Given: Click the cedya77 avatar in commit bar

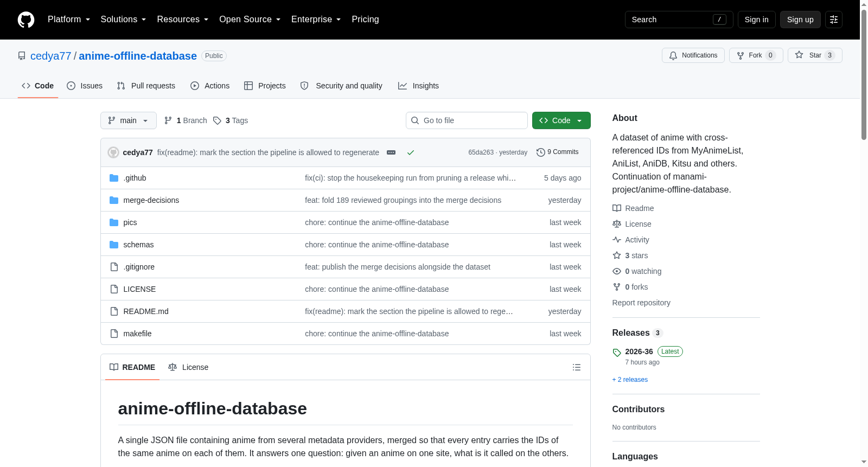Looking at the screenshot, I should [x=113, y=152].
